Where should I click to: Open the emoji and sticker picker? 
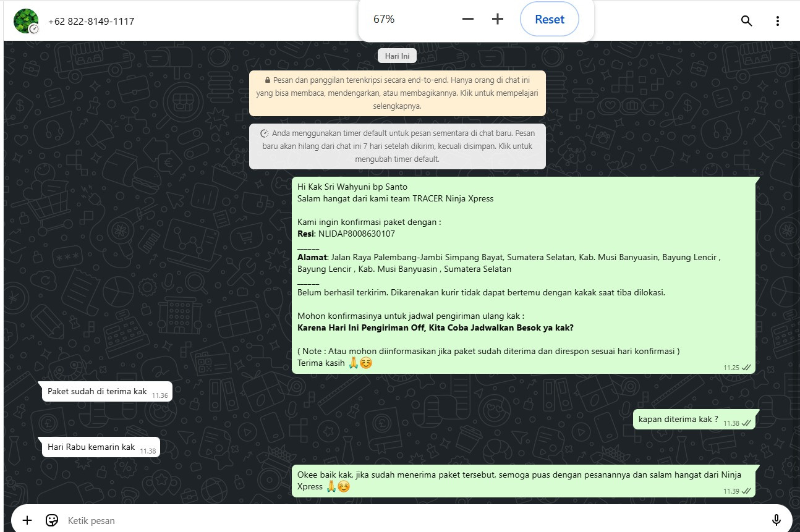click(x=52, y=520)
